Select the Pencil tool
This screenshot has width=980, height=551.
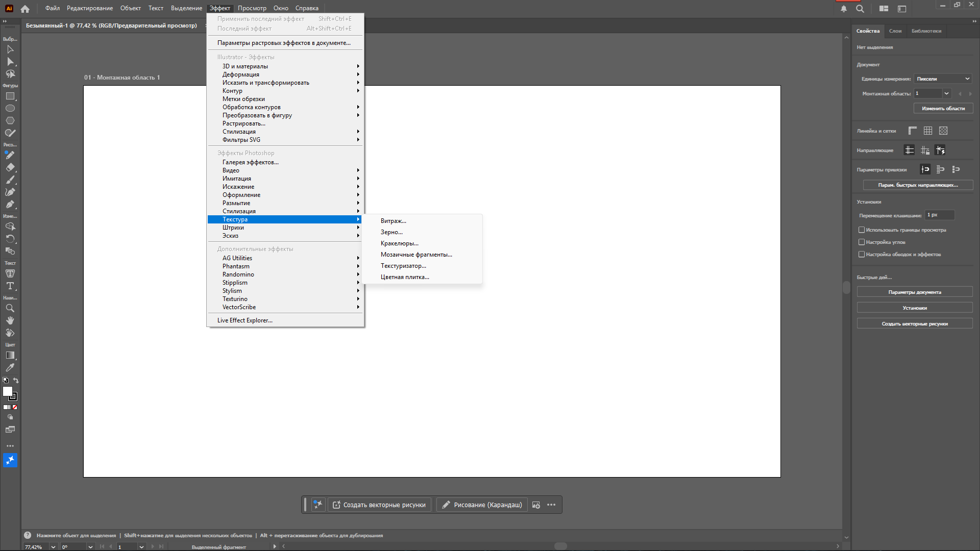coord(10,155)
